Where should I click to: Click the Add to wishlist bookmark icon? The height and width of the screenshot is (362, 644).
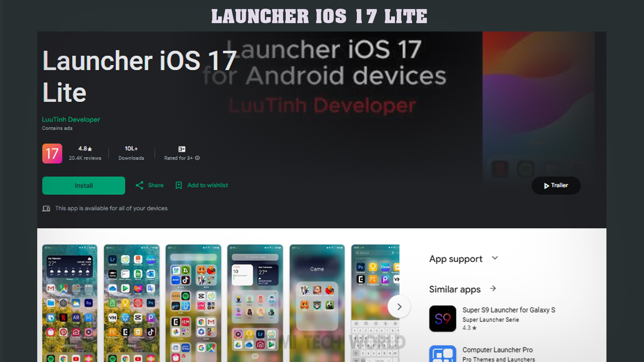point(179,185)
